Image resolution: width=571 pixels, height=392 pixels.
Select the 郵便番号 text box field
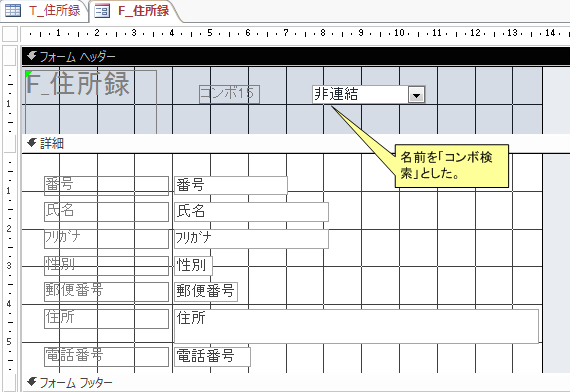pyautogui.click(x=206, y=292)
